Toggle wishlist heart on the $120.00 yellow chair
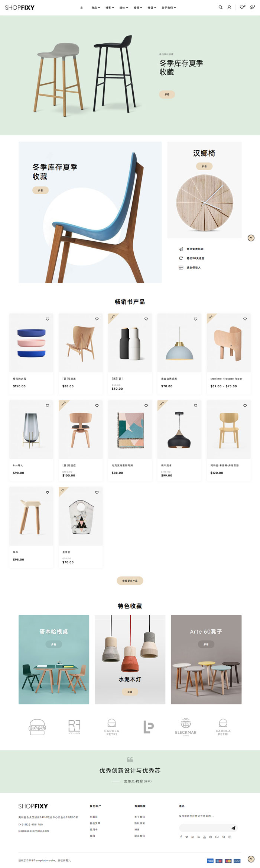 click(x=245, y=406)
